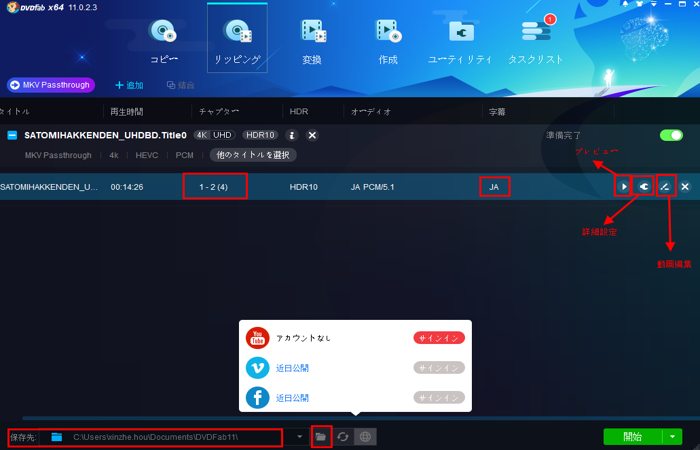Toggle the 準備完了 green enable switch
The width and height of the screenshot is (700, 450).
pos(671,135)
